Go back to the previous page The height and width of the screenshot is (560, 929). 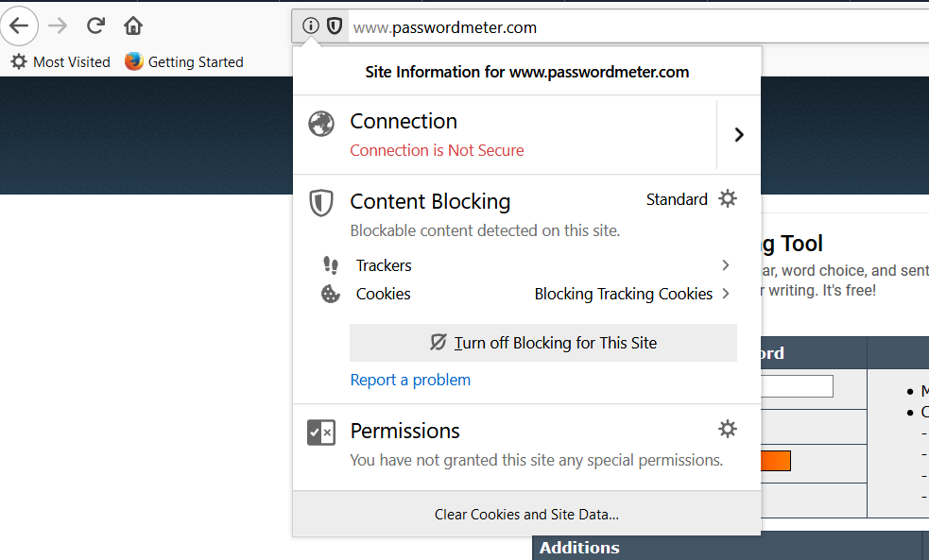point(19,26)
